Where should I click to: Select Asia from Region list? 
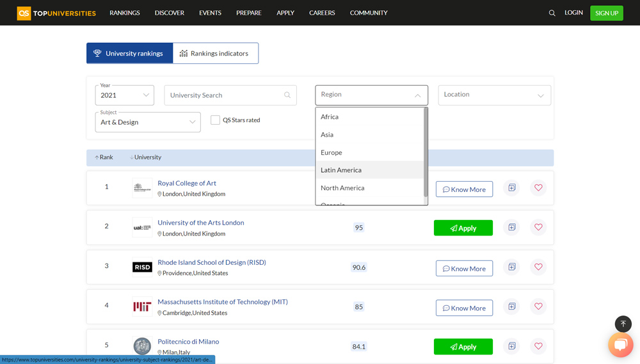point(370,135)
